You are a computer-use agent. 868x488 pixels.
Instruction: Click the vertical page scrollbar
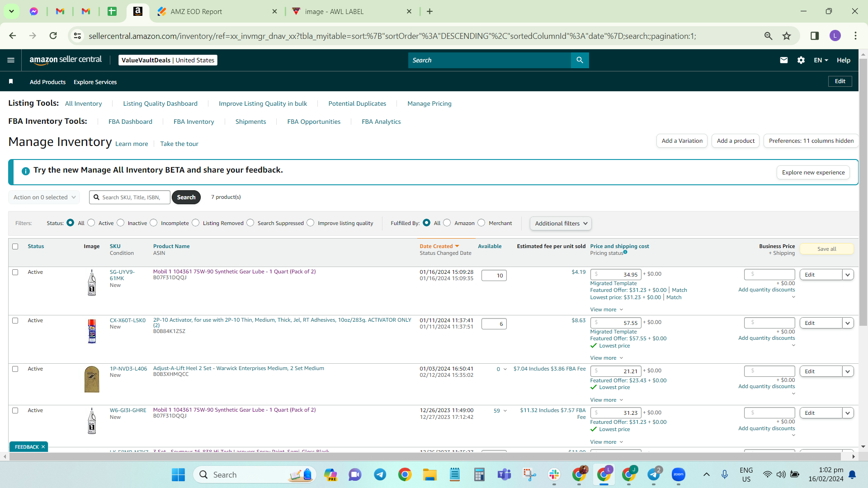point(863,192)
